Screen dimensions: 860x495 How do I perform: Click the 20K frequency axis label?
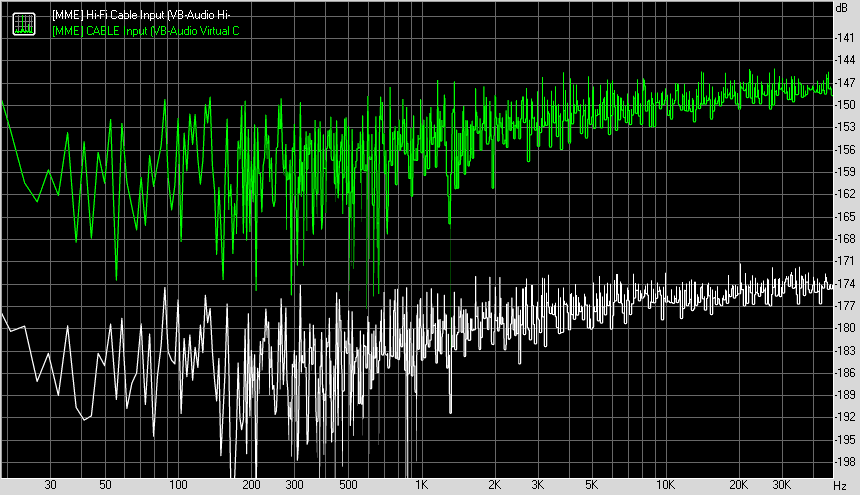pyautogui.click(x=738, y=485)
